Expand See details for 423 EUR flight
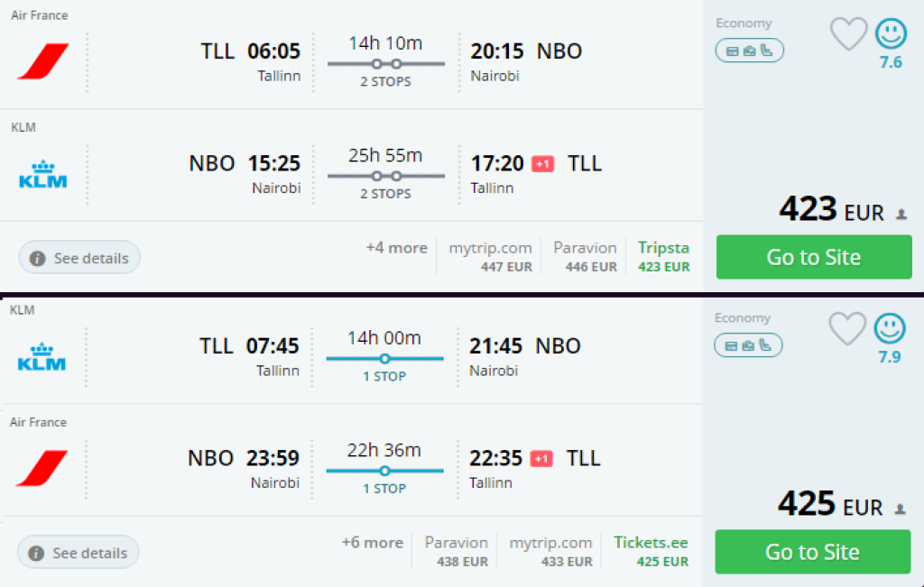Viewport: 924px width, 587px height. (80, 258)
